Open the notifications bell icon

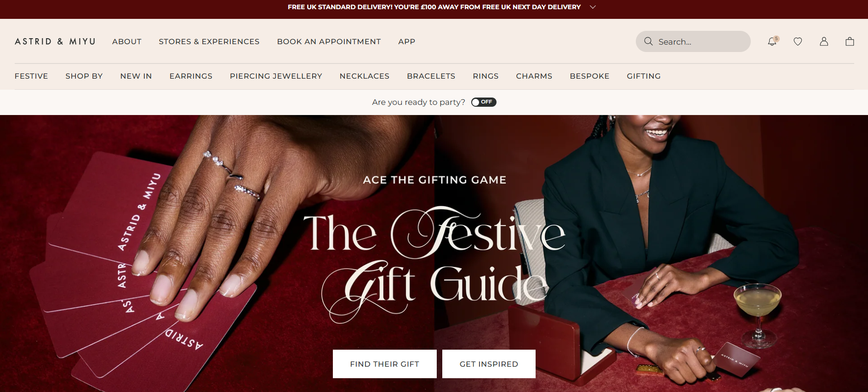coord(772,41)
